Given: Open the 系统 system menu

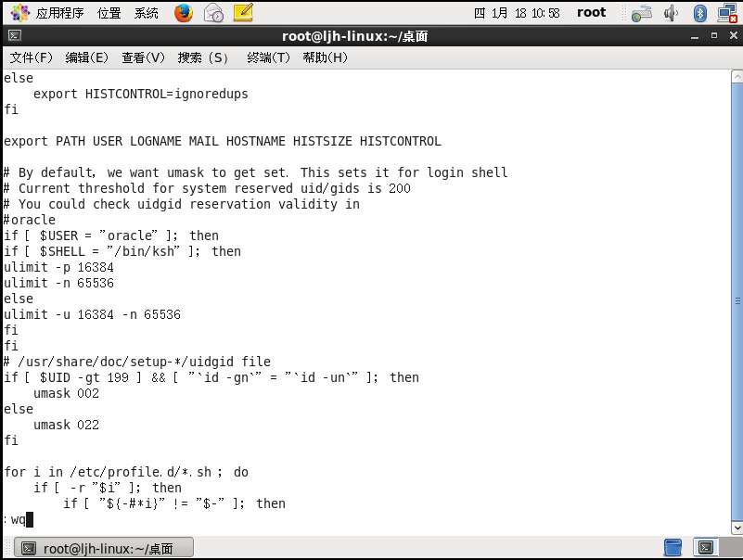Looking at the screenshot, I should click(146, 13).
